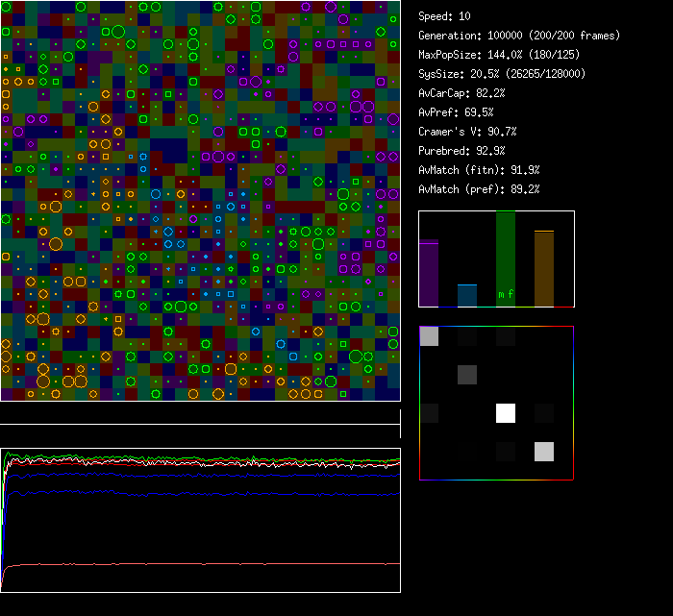Click the bright white cell in the matrix
Viewport: 673px width, 616px height.
point(506,413)
